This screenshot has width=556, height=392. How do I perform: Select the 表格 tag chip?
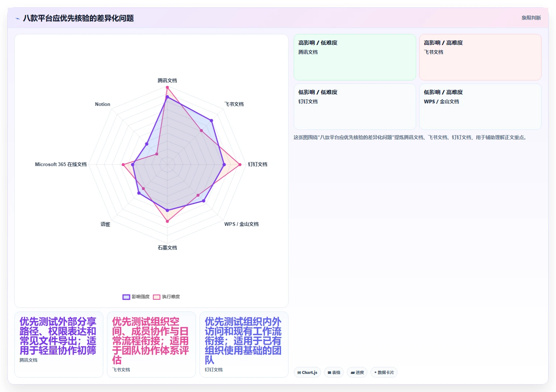coord(334,372)
